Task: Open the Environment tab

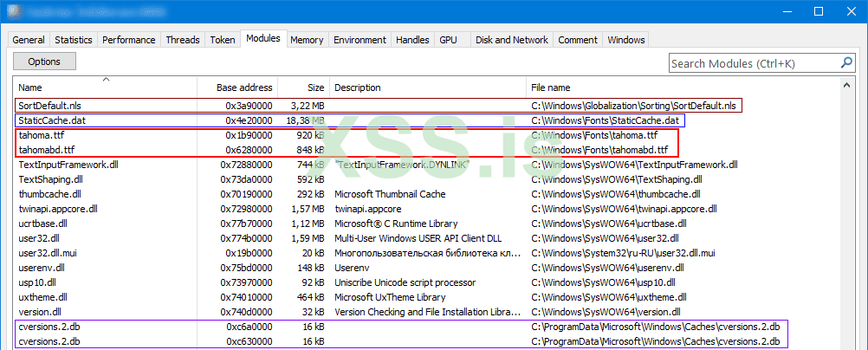Action: click(x=360, y=40)
